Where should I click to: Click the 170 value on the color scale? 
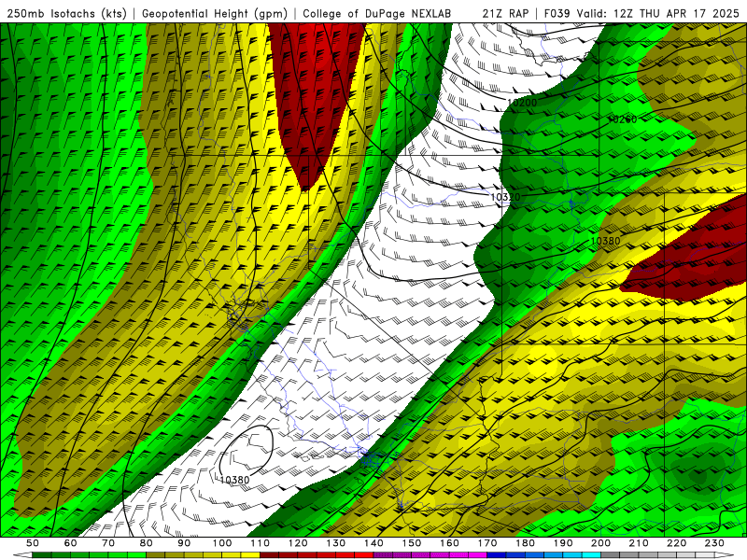(x=487, y=543)
